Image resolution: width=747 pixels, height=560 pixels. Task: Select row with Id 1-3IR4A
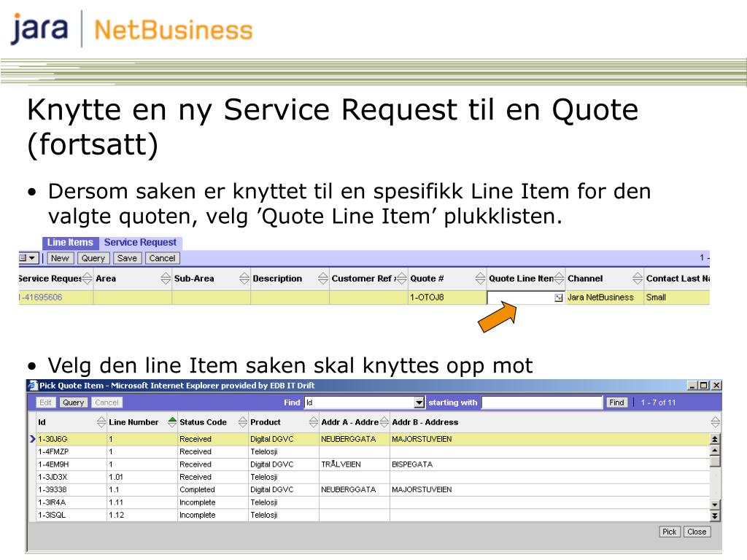373,502
